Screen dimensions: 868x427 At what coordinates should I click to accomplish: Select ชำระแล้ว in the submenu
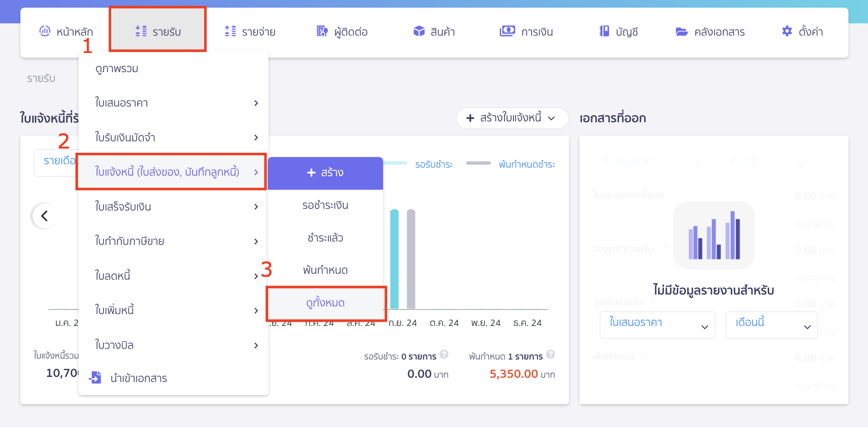[x=325, y=238]
